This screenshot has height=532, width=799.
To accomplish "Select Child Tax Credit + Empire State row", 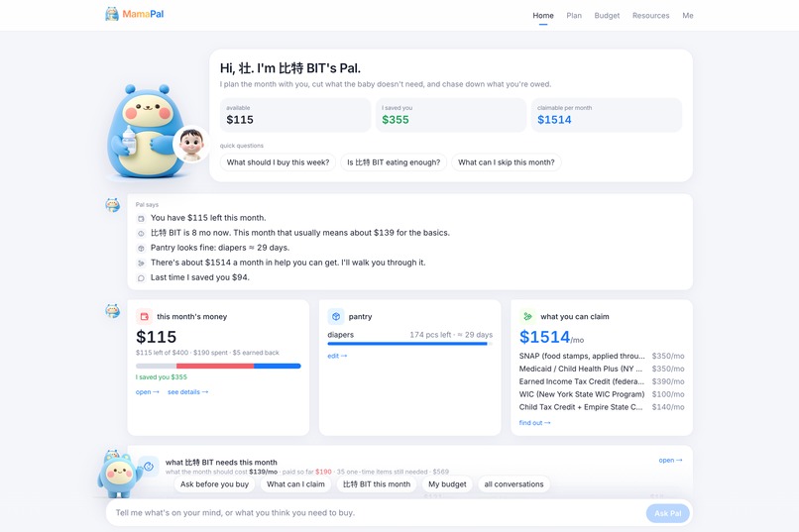I will click(602, 407).
